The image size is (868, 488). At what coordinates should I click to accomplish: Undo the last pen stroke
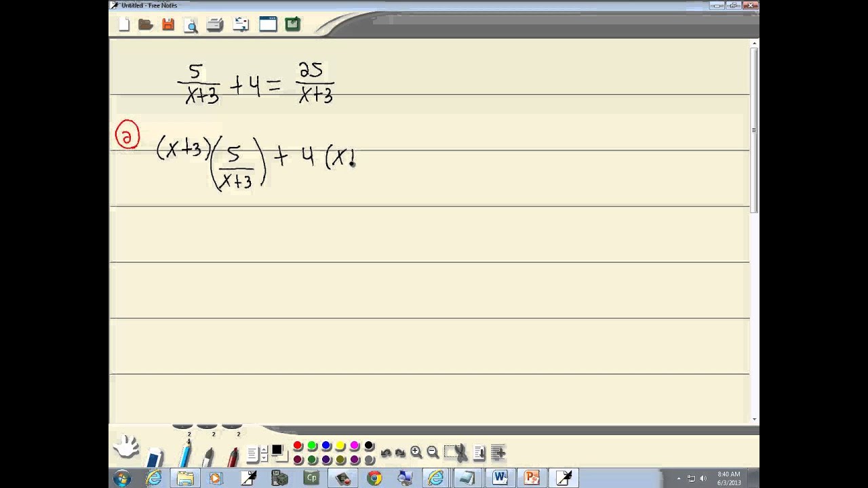[x=387, y=453]
